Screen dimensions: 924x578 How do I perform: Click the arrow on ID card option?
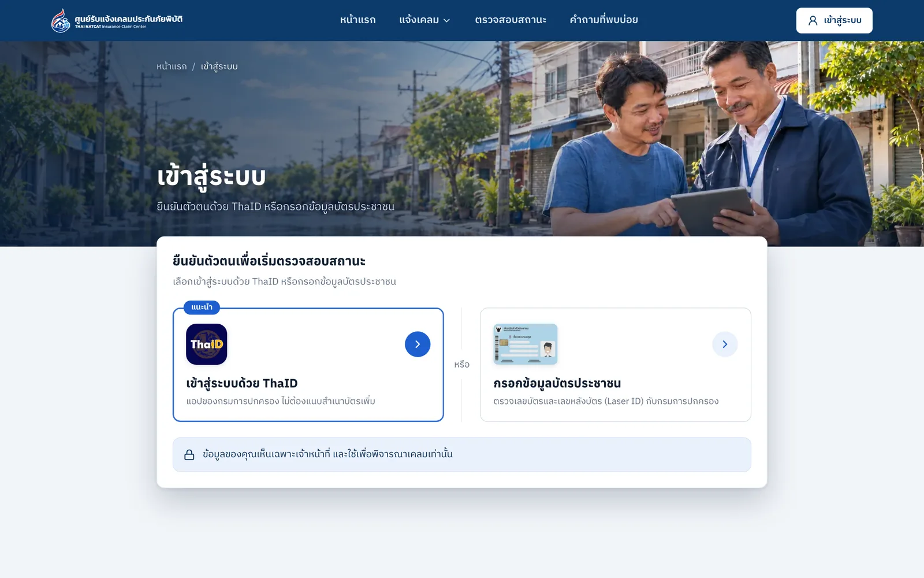tap(725, 344)
